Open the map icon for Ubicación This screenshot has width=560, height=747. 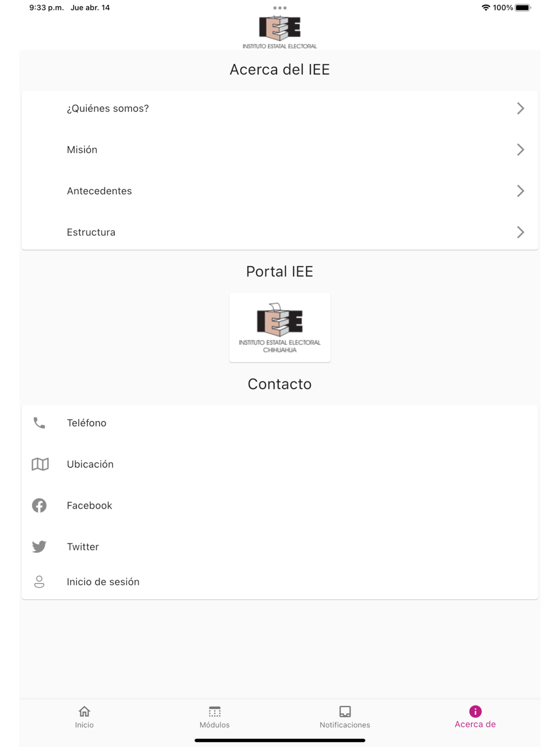(40, 464)
